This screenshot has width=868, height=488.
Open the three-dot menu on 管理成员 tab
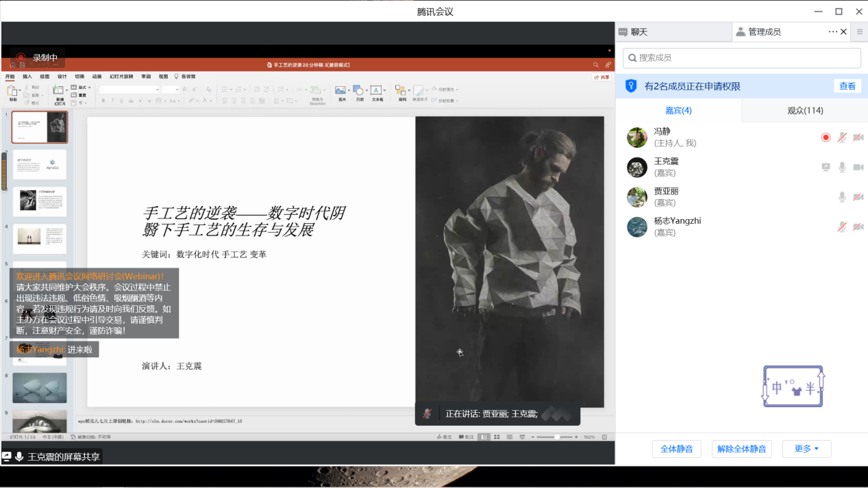pos(832,31)
